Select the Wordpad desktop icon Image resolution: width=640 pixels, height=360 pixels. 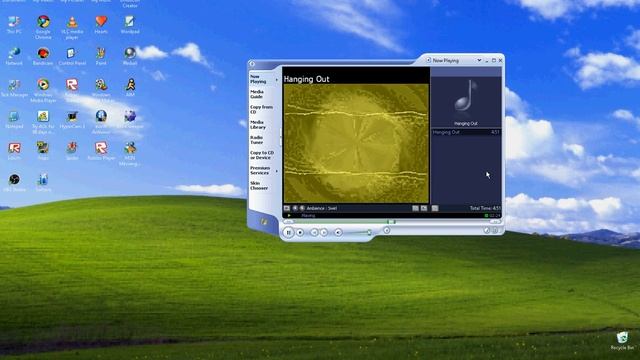130,24
